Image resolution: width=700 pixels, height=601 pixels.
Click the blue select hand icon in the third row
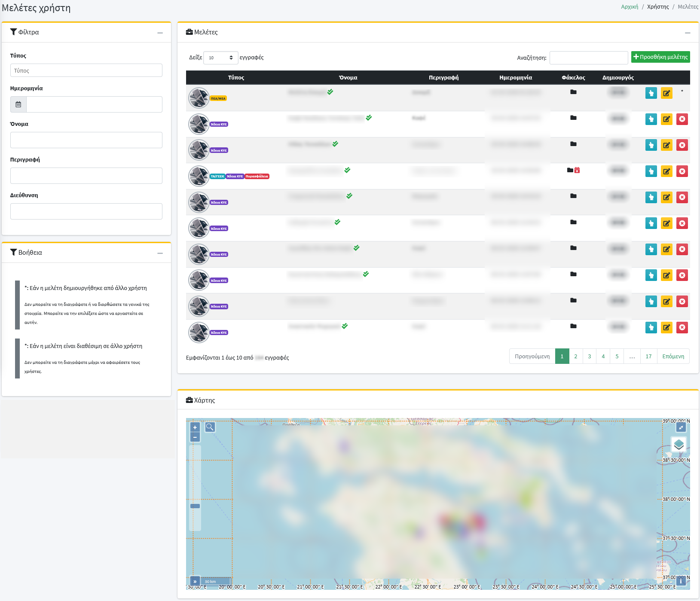pos(651,145)
